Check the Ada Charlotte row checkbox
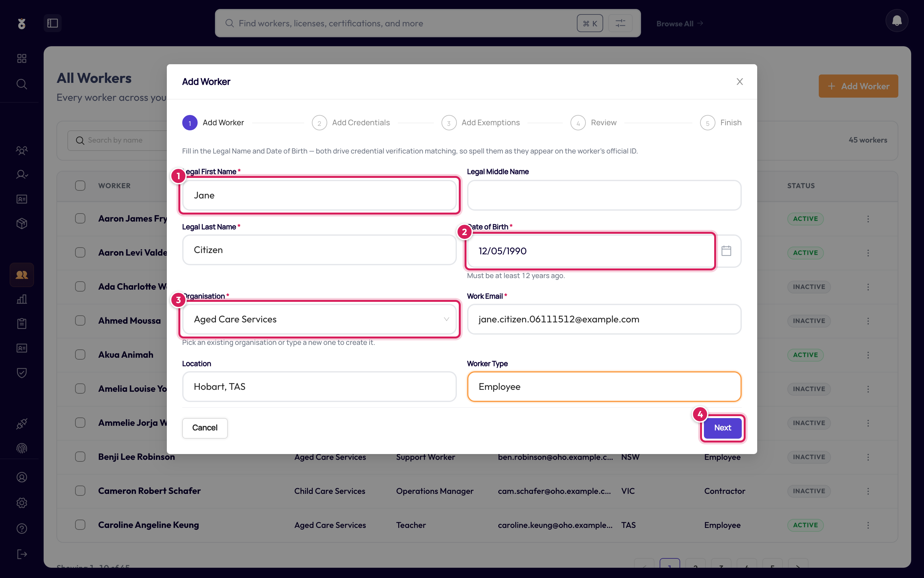This screenshot has width=924, height=578. 80,287
